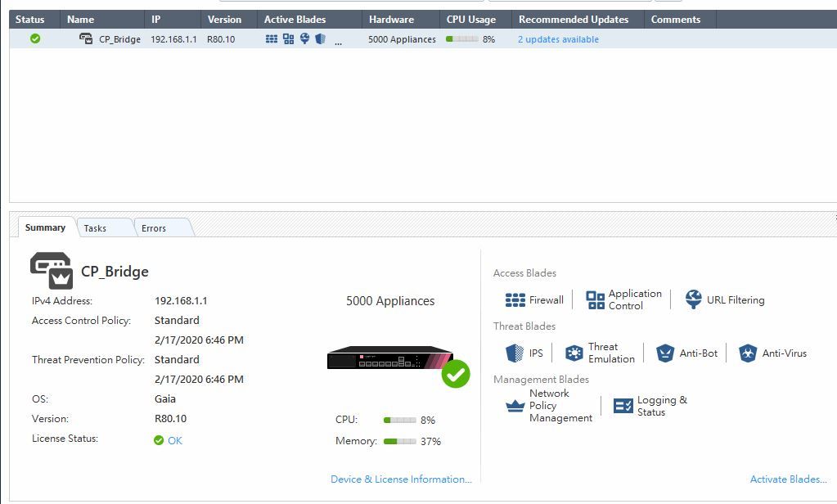
Task: Expand the Active Blades ellipsis in row
Action: click(x=339, y=41)
